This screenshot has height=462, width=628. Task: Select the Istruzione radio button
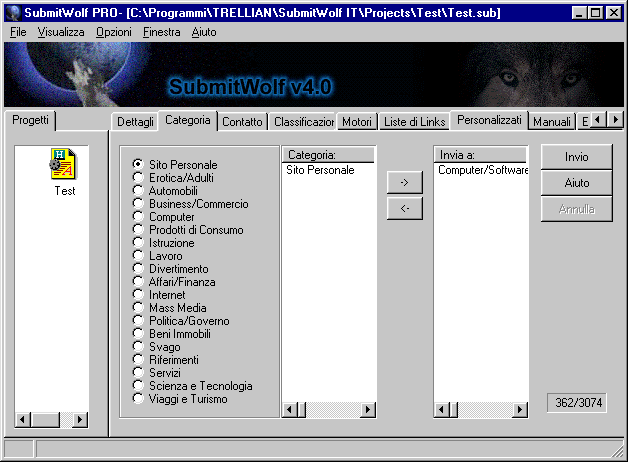click(138, 242)
